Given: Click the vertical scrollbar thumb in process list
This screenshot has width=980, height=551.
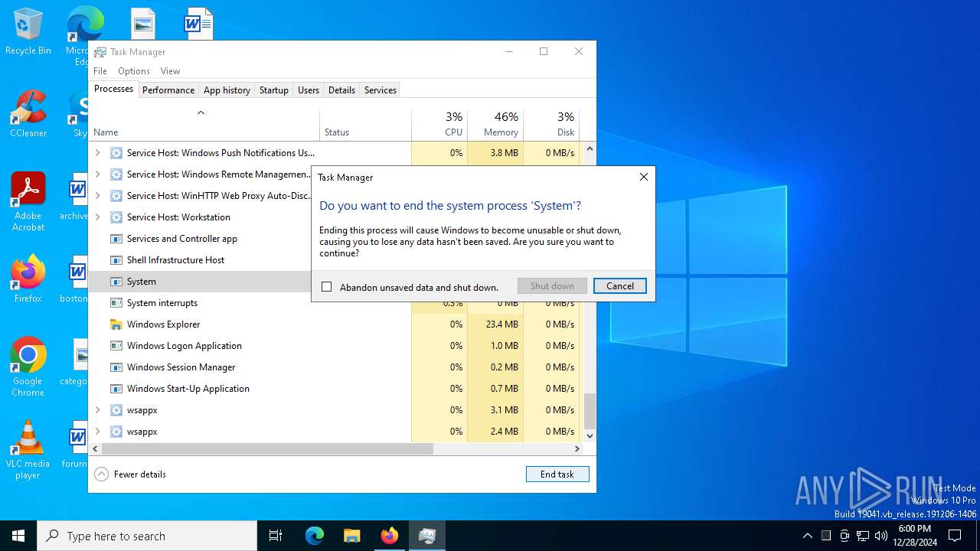Looking at the screenshot, I should [590, 411].
